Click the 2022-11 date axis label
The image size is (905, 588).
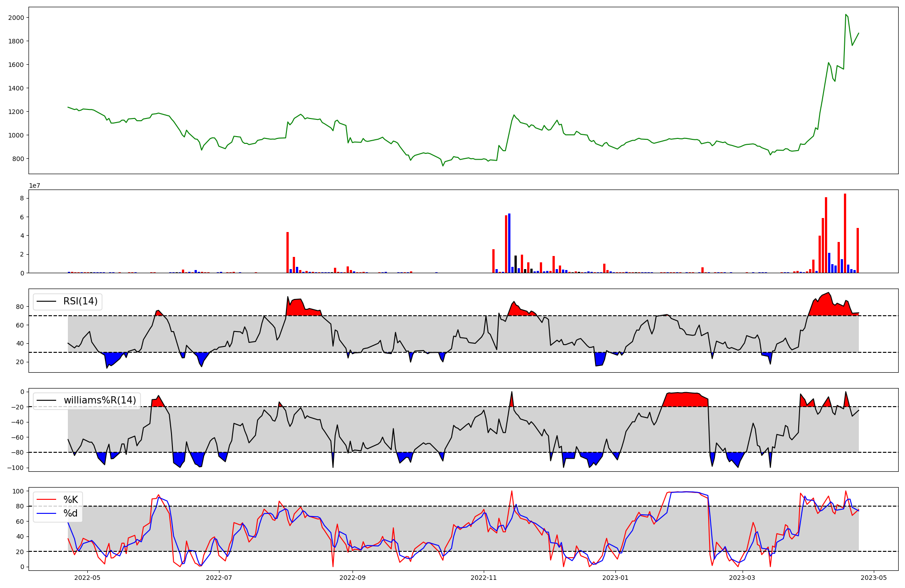(484, 578)
